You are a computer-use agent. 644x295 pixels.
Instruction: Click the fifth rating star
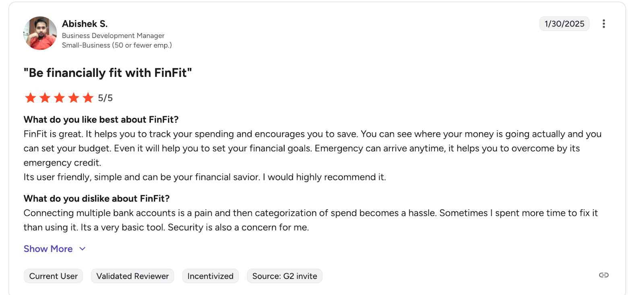(88, 98)
